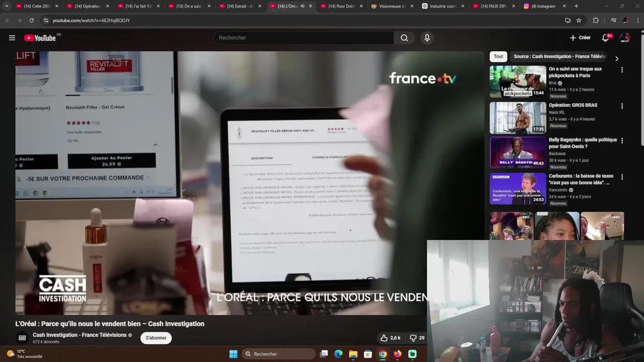Open the weather widget showing 12°C
The image size is (644, 362).
coord(24,354)
